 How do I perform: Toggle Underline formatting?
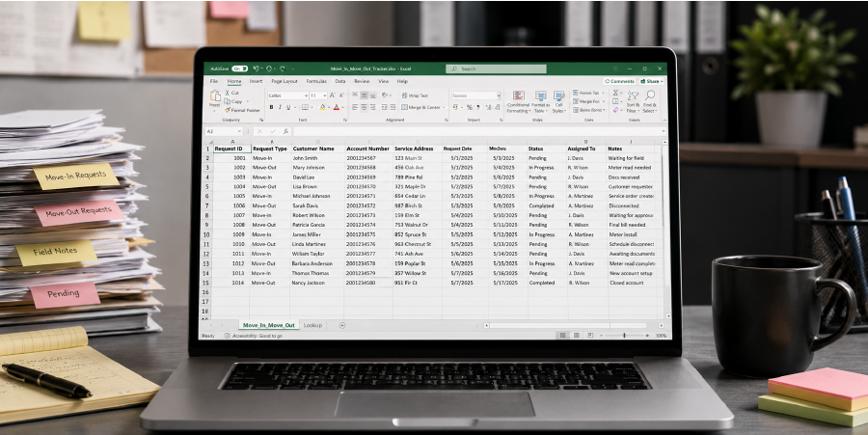[x=287, y=107]
